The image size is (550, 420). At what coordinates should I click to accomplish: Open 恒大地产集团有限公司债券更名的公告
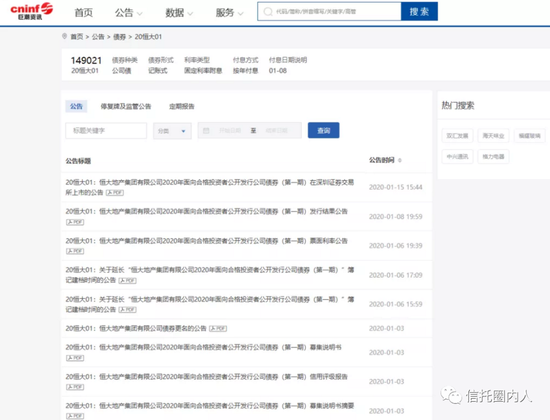[x=136, y=328]
